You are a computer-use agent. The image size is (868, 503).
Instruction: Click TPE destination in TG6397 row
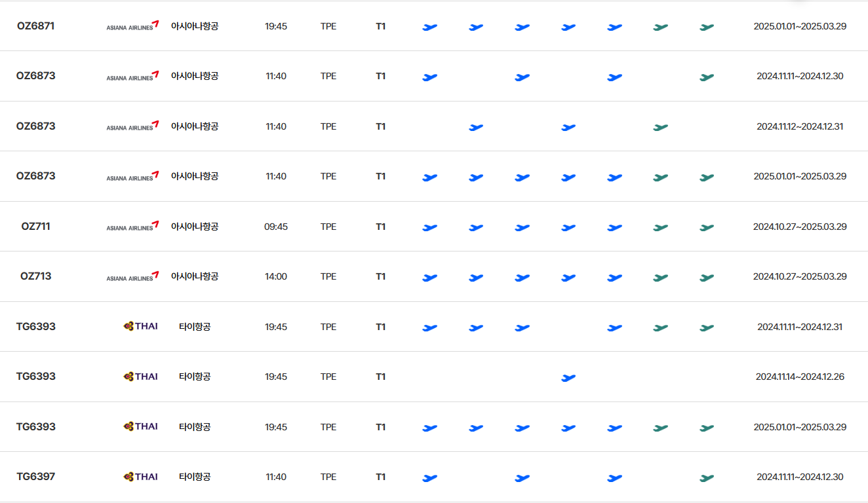click(328, 477)
